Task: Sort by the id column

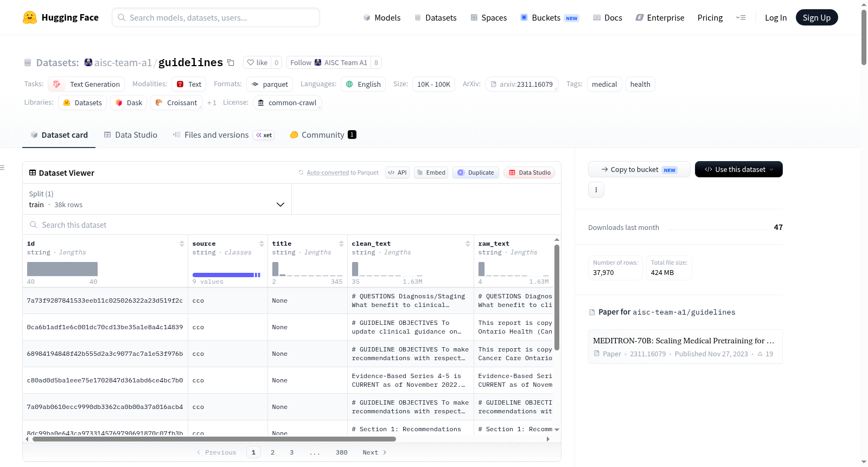Action: tap(182, 244)
